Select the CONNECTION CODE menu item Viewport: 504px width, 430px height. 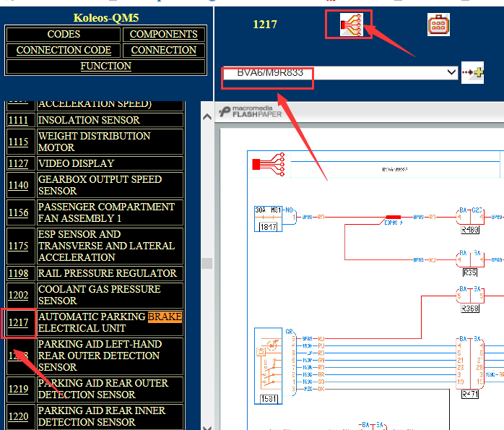click(64, 50)
